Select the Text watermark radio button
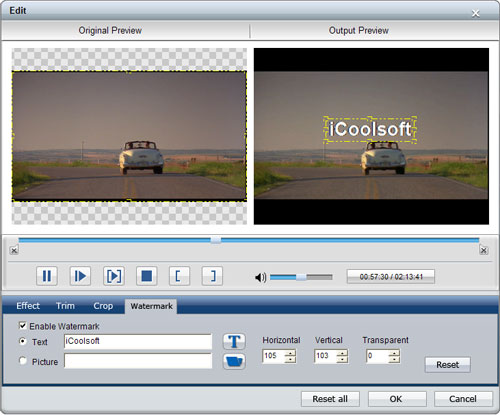This screenshot has height=415, width=500. click(23, 341)
